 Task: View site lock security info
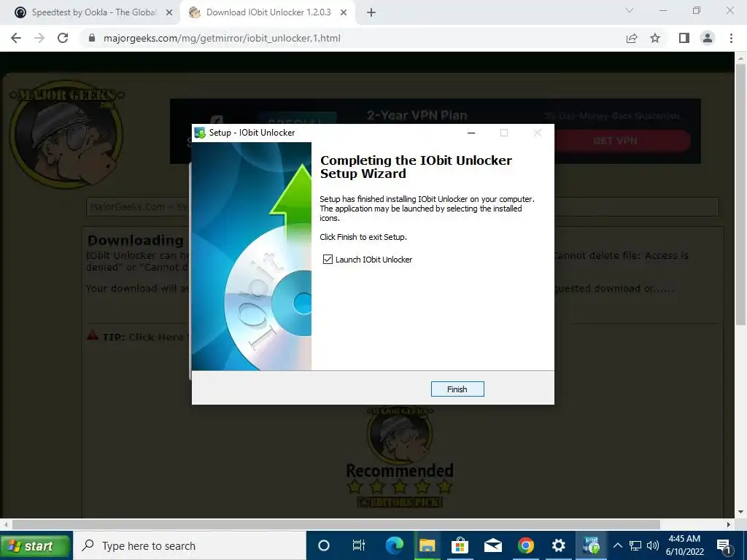click(x=93, y=38)
